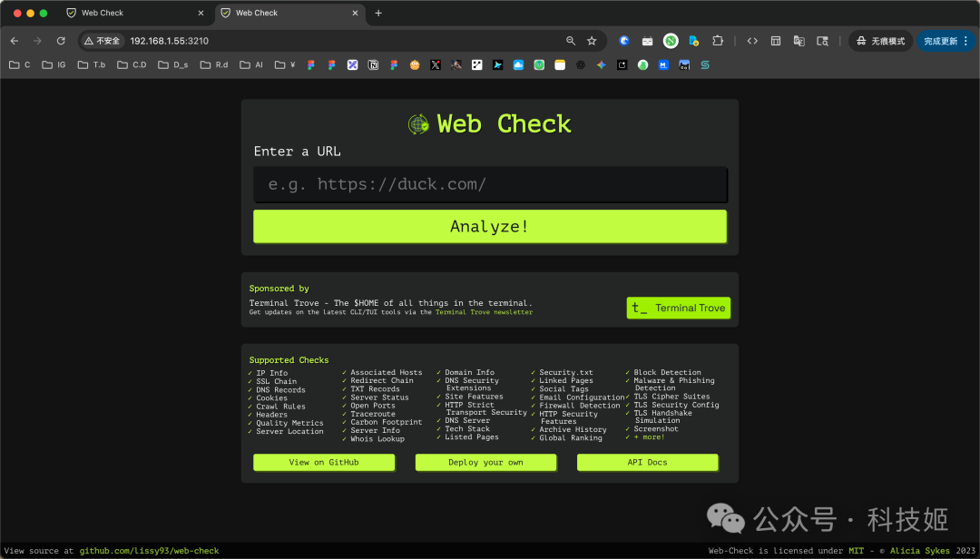Open the orange robot face bookmark
This screenshot has height=559, width=980.
[415, 64]
